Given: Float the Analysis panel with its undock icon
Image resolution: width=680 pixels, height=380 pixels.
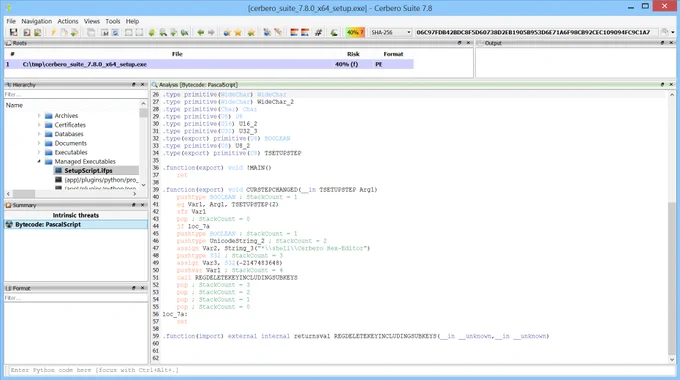Looking at the screenshot, I should pos(662,85).
